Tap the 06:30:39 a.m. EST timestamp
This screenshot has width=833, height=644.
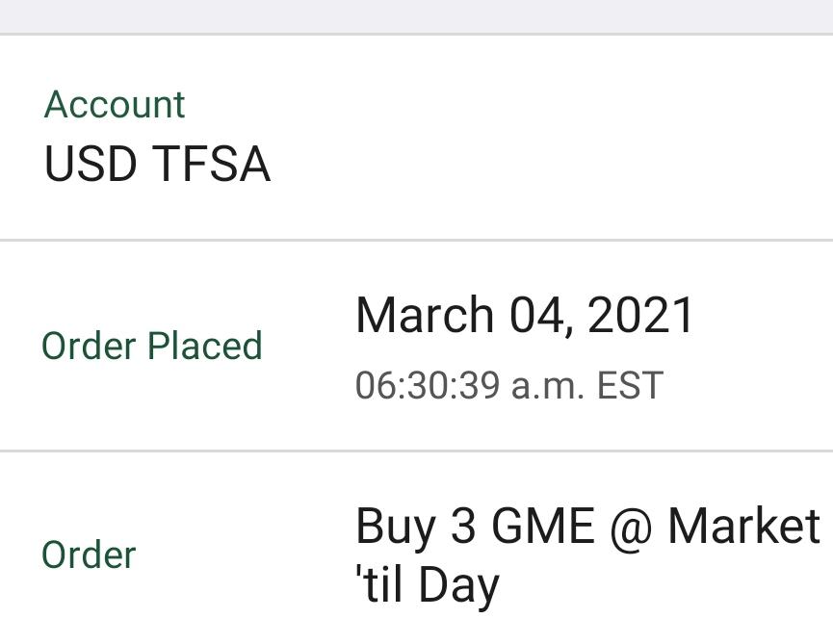[x=508, y=385]
